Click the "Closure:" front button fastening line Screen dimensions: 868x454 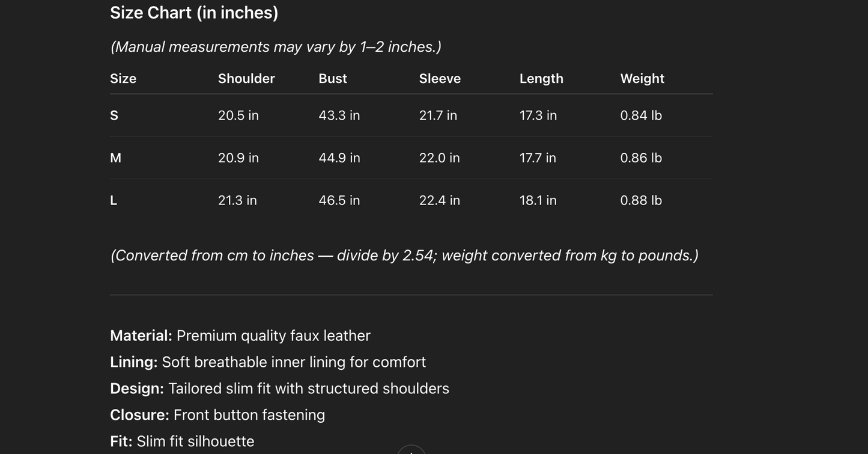point(217,415)
